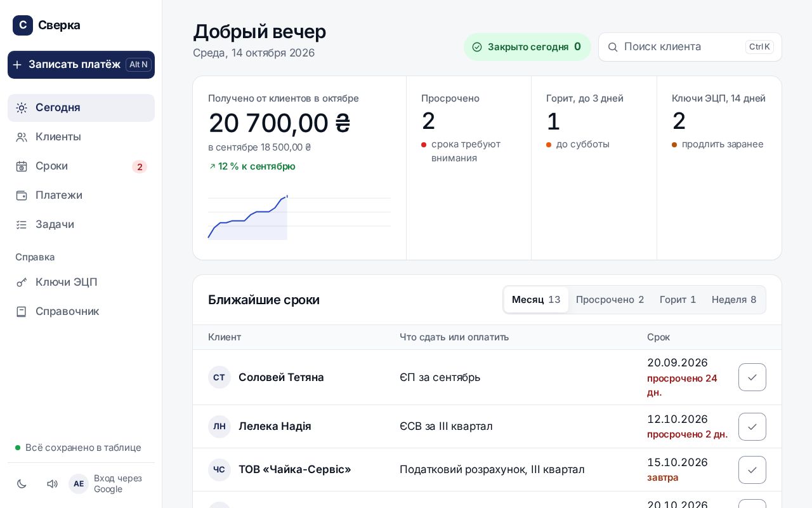
Task: Open the Ключи ЭЦП, 14 дней card
Action: pyautogui.click(x=719, y=168)
